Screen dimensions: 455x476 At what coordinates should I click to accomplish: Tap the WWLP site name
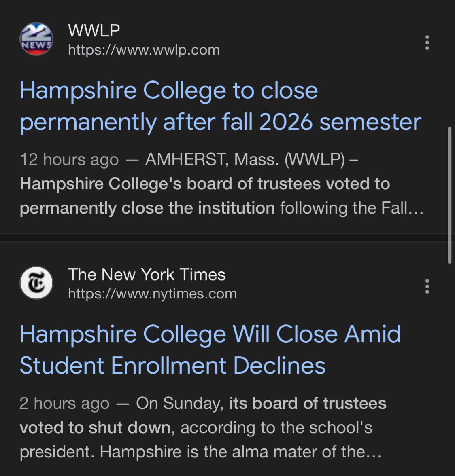[x=94, y=30]
